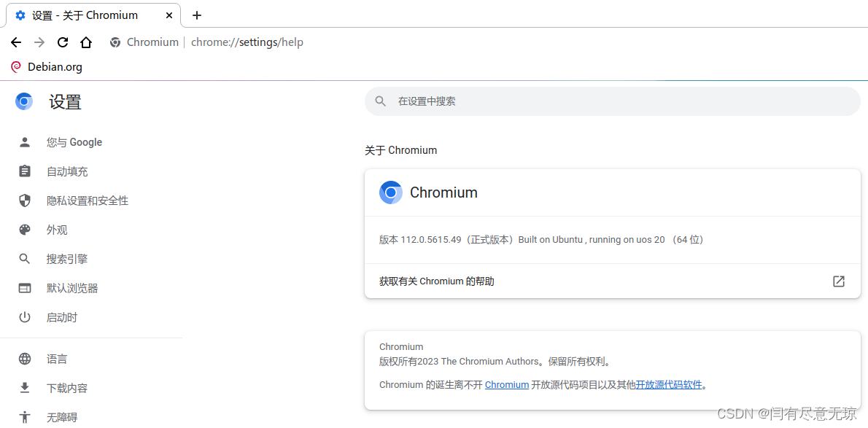The width and height of the screenshot is (868, 428).
Task: Click Chromium logo in the about card
Action: tap(391, 192)
